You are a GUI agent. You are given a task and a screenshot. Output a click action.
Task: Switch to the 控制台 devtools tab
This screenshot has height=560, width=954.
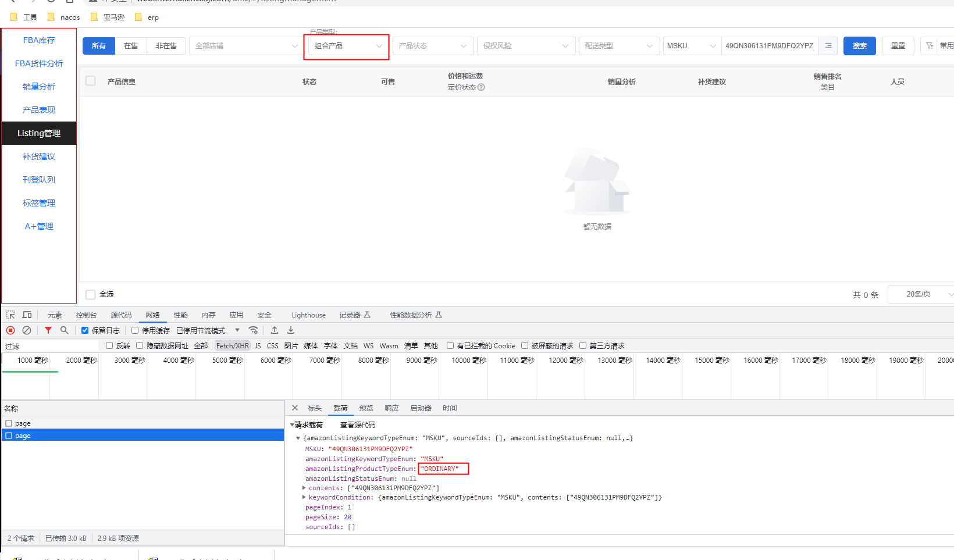(86, 315)
